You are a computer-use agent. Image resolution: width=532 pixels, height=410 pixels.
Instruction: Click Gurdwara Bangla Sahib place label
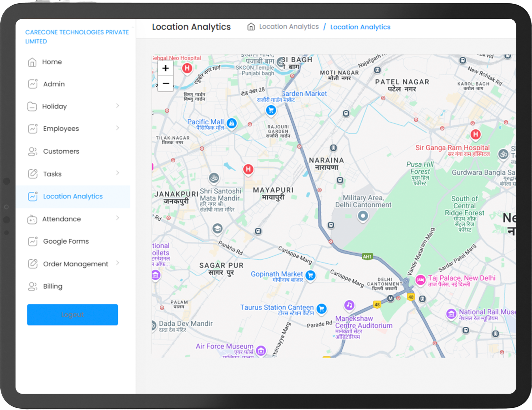[483, 172]
